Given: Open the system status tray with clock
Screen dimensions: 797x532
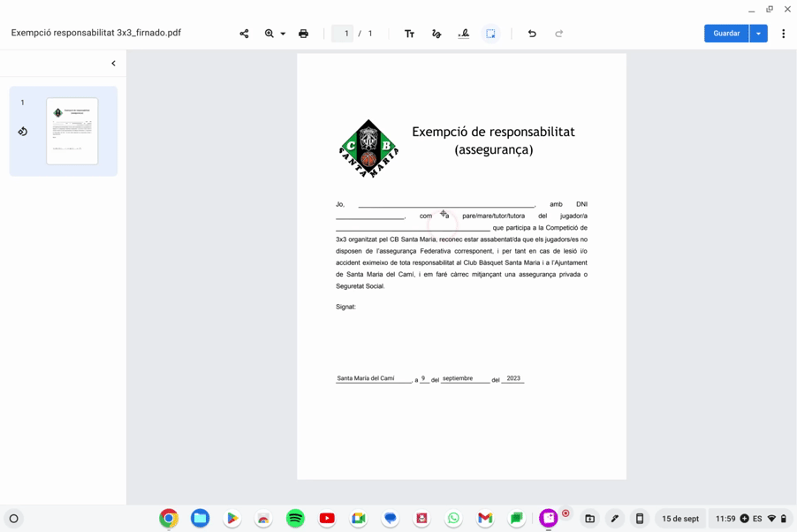Looking at the screenshot, I should [750, 519].
